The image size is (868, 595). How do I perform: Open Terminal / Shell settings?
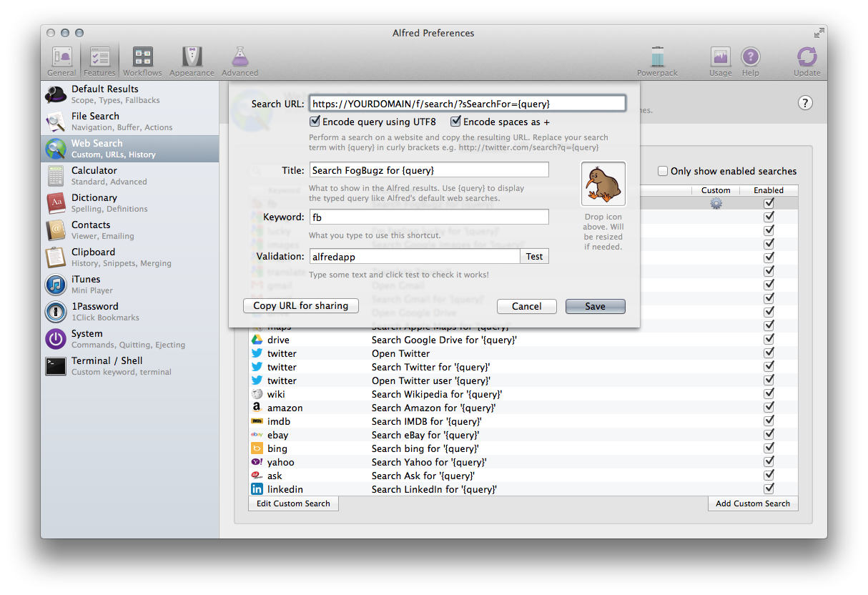[129, 366]
